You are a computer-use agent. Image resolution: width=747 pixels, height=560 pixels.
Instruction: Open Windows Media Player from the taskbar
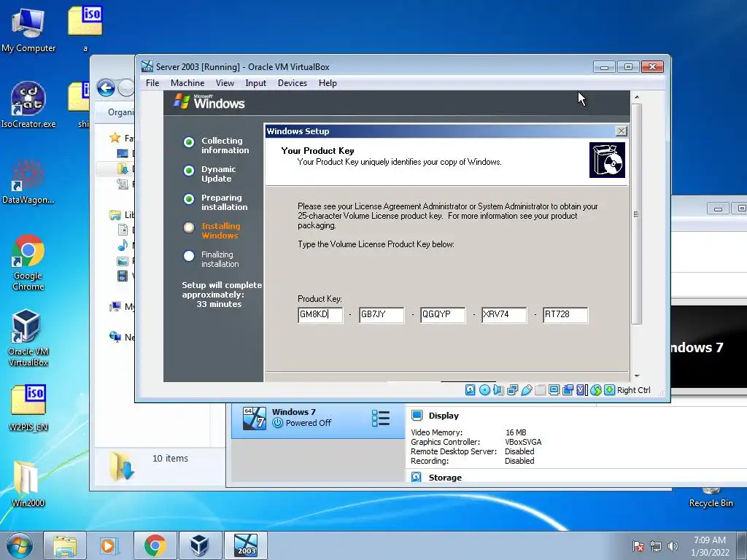click(109, 545)
